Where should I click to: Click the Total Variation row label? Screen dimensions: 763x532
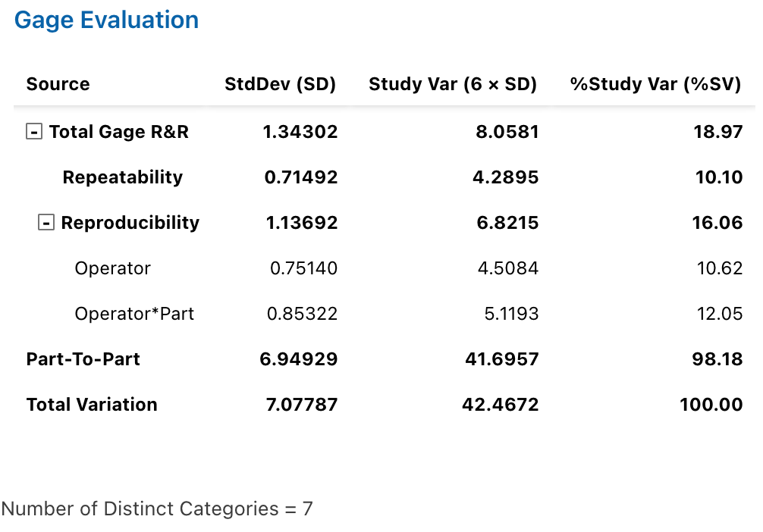click(x=92, y=405)
